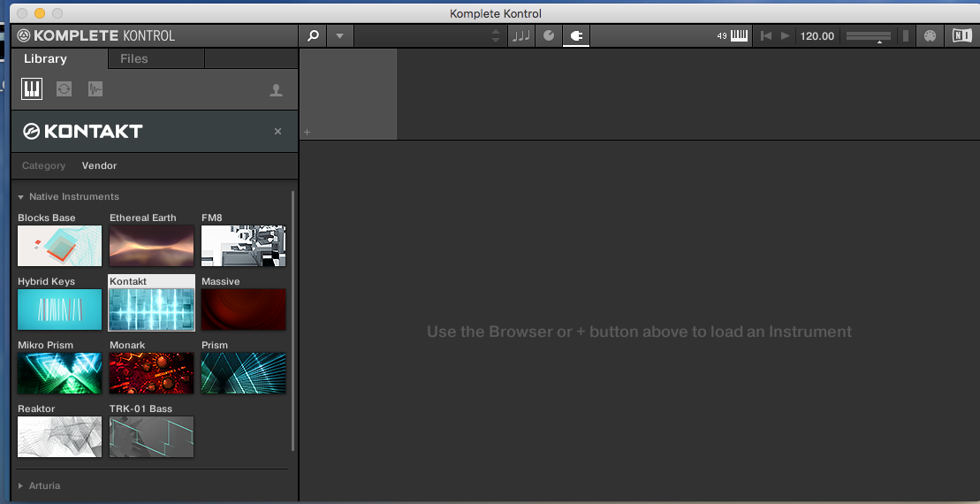Select the One-shots waveform icon
Image resolution: width=980 pixels, height=504 pixels.
coord(95,88)
